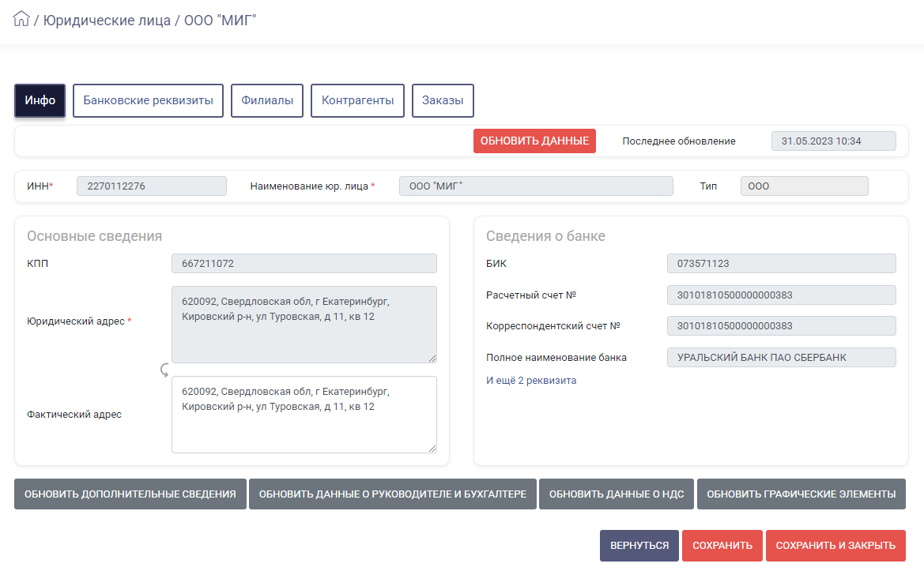
Task: Click Полное наименование банка field
Action: (x=782, y=357)
